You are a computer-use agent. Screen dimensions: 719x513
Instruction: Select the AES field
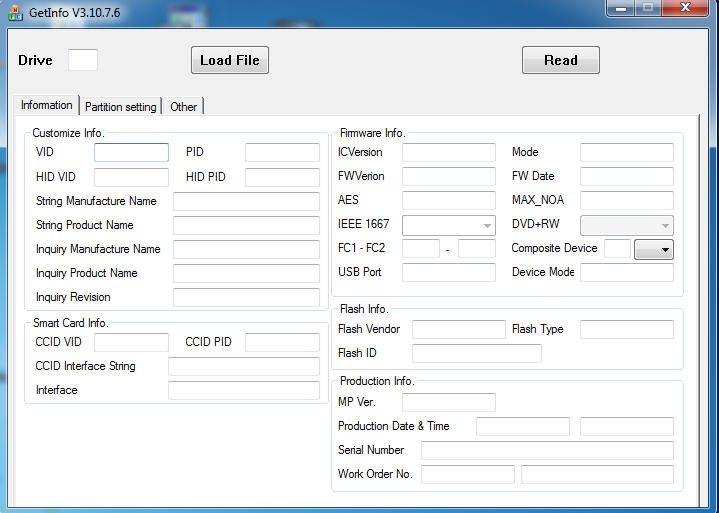[448, 200]
